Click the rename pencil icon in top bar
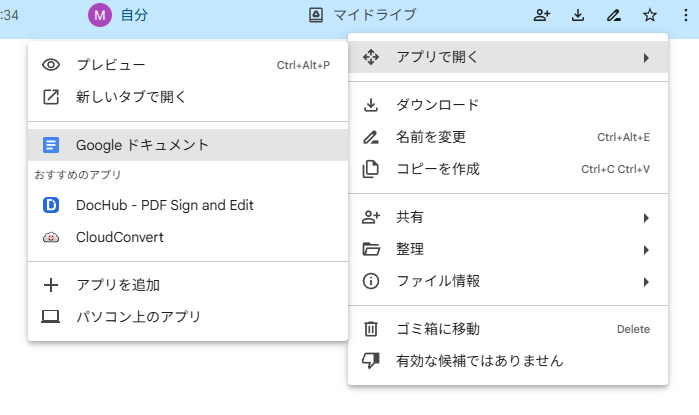This screenshot has height=415, width=699. pos(614,15)
